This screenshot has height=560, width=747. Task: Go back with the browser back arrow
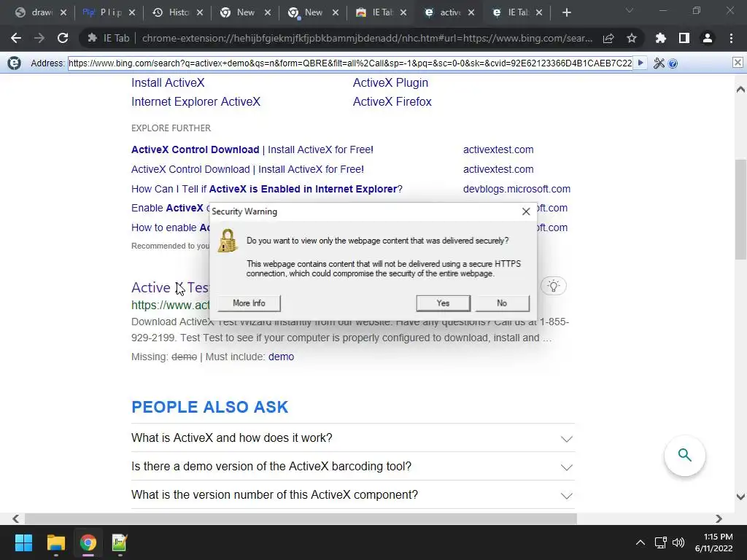tap(16, 38)
